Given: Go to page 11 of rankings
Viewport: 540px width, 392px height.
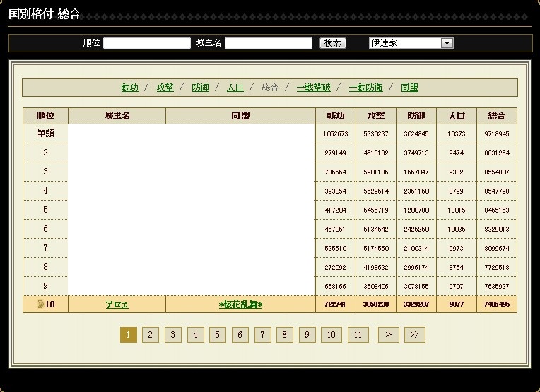Looking at the screenshot, I should pos(358,335).
